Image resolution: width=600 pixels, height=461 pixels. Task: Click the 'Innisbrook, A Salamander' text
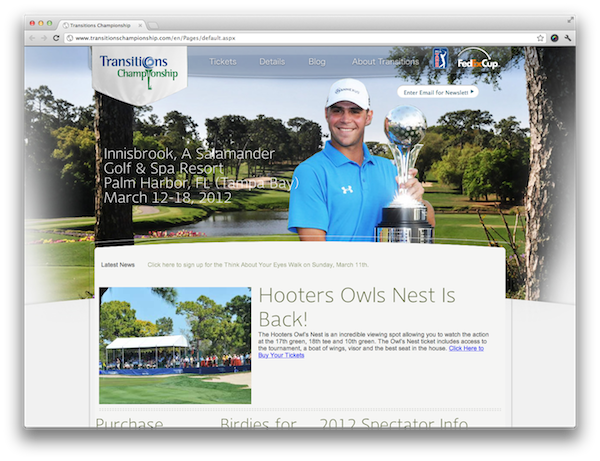coord(189,153)
